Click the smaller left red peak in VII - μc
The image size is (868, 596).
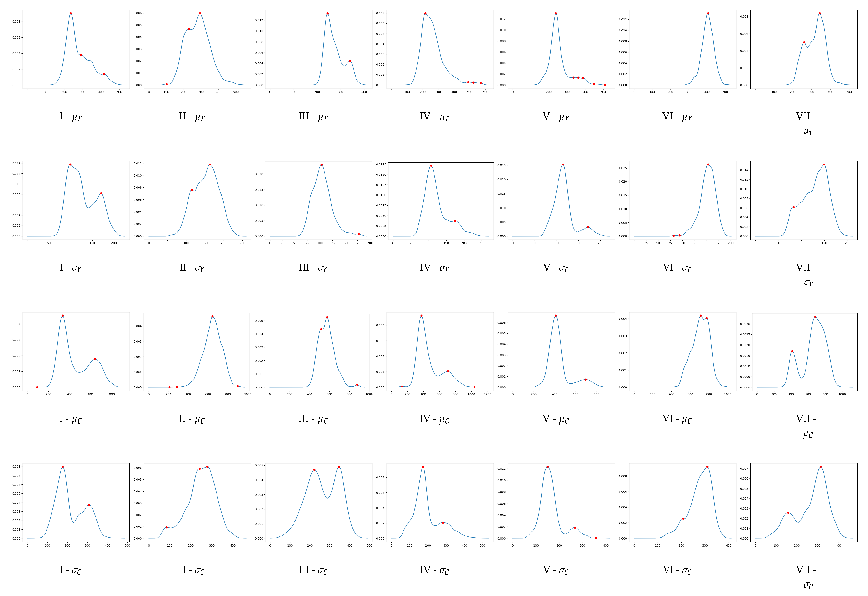[x=792, y=351]
